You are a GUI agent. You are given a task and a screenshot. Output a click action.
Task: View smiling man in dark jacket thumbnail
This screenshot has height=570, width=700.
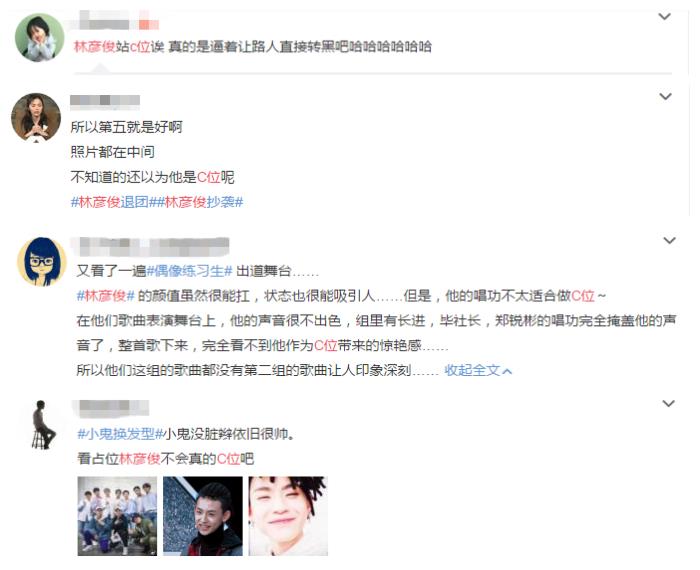point(203,516)
